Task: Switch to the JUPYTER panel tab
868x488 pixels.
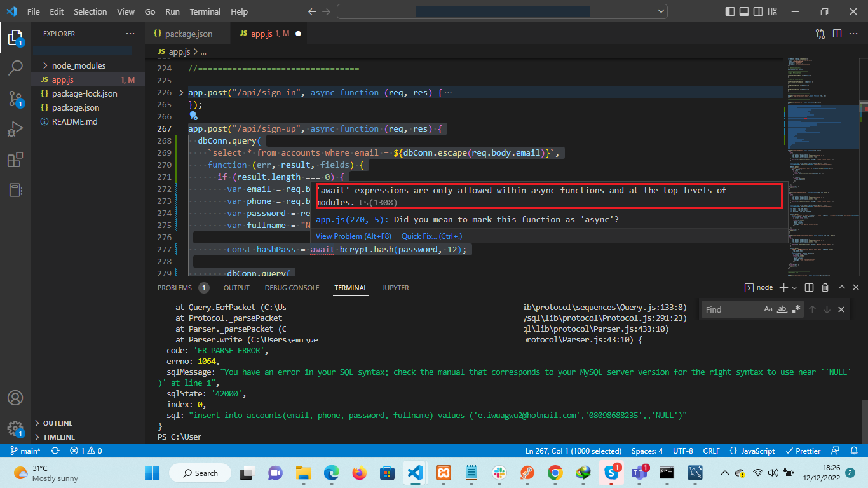Action: [x=395, y=288]
